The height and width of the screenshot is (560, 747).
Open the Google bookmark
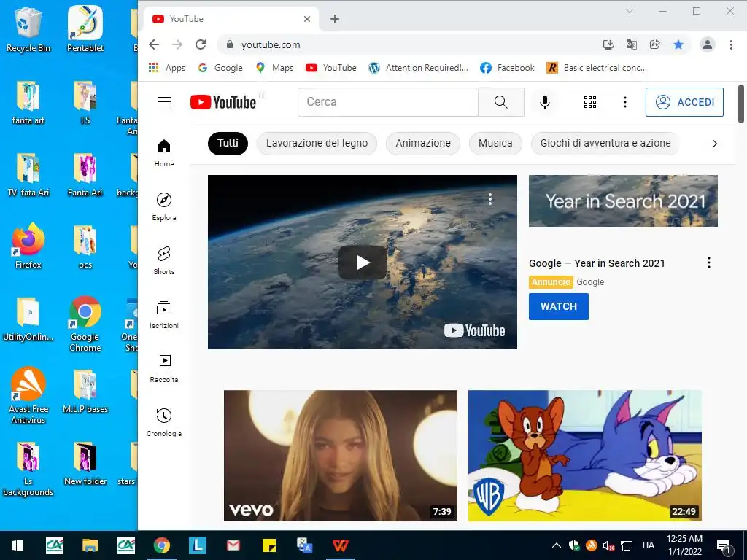tap(220, 68)
